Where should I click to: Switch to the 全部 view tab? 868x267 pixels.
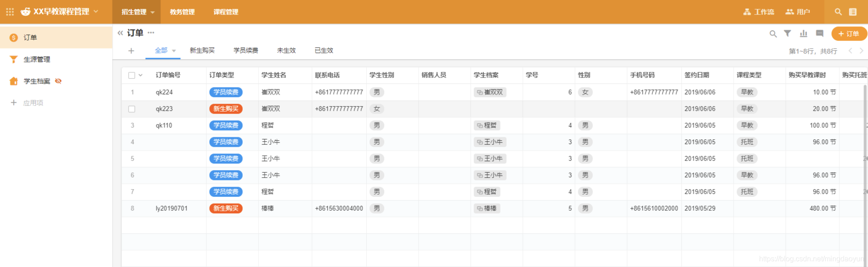point(161,51)
